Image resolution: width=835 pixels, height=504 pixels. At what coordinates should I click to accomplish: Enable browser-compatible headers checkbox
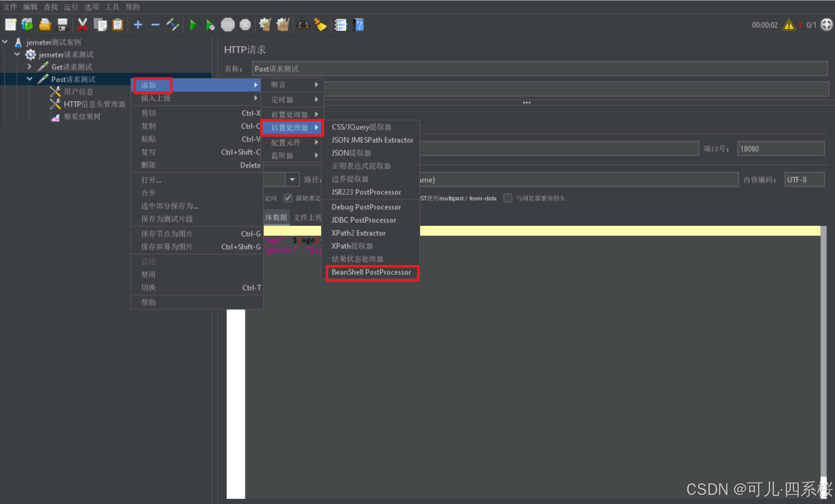click(x=508, y=198)
